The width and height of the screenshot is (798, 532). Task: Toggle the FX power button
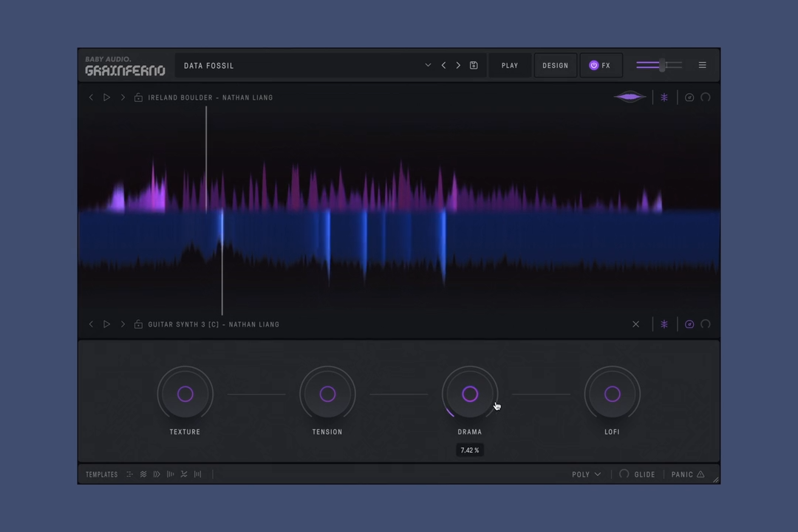(593, 65)
